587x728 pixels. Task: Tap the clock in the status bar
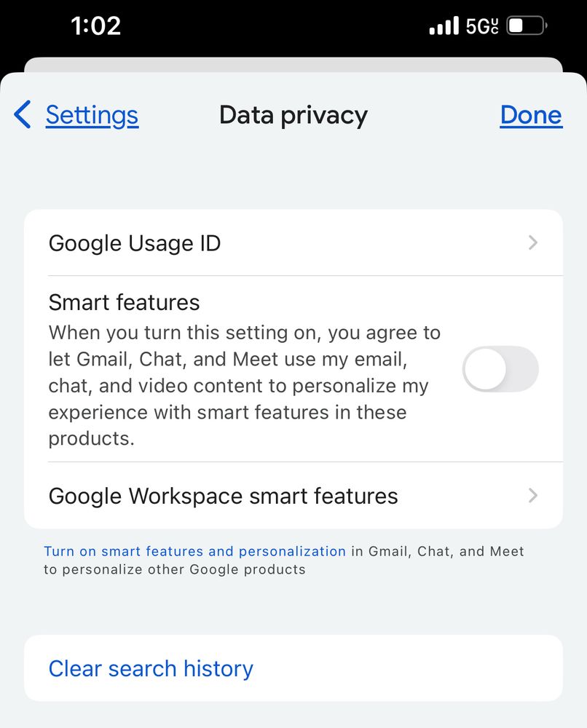click(x=93, y=25)
